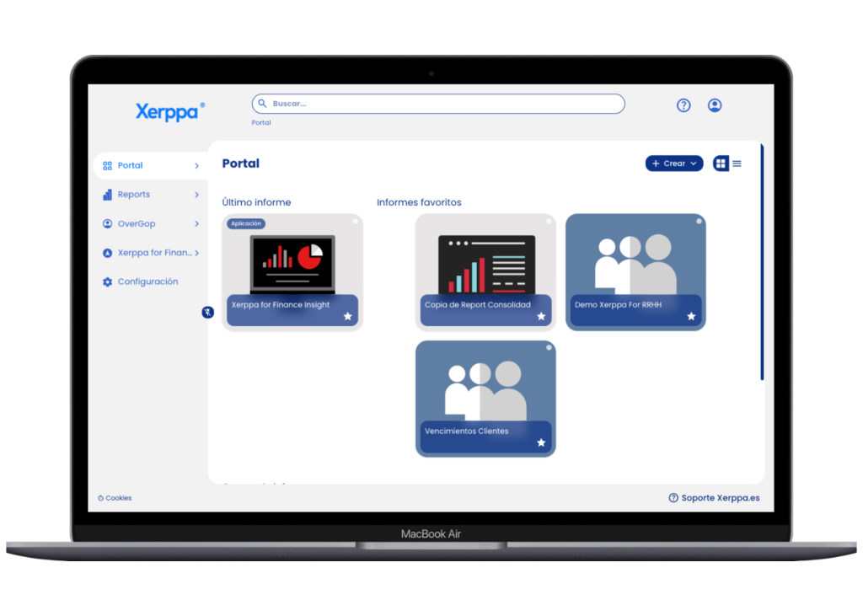863x616 pixels.
Task: Open the user account profile icon
Action: (x=715, y=105)
